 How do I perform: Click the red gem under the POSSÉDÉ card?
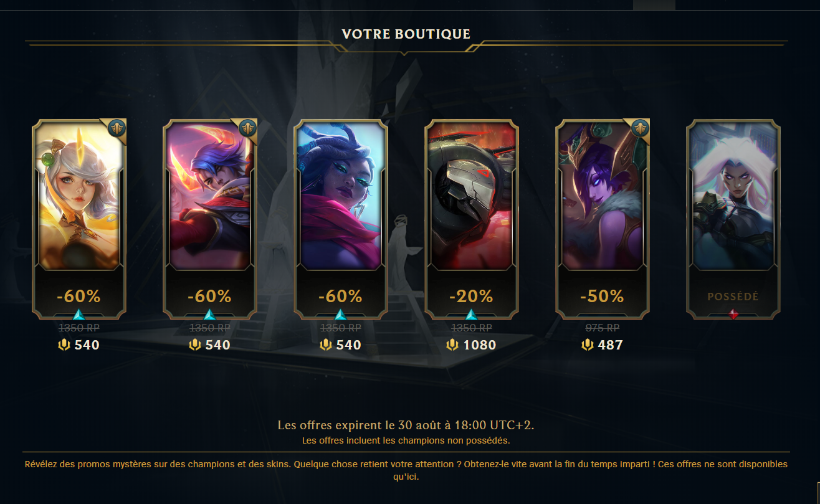[x=733, y=315]
